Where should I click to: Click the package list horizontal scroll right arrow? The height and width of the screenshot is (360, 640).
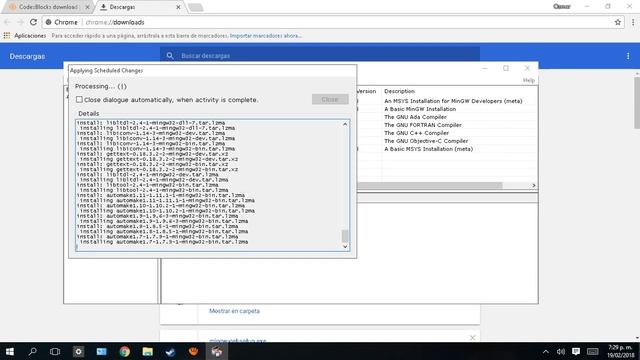pos(533,185)
